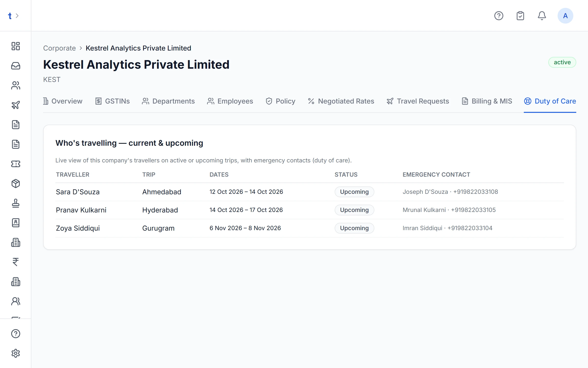
Task: Click traveller name Zoya Siddiqui
Action: 78,228
